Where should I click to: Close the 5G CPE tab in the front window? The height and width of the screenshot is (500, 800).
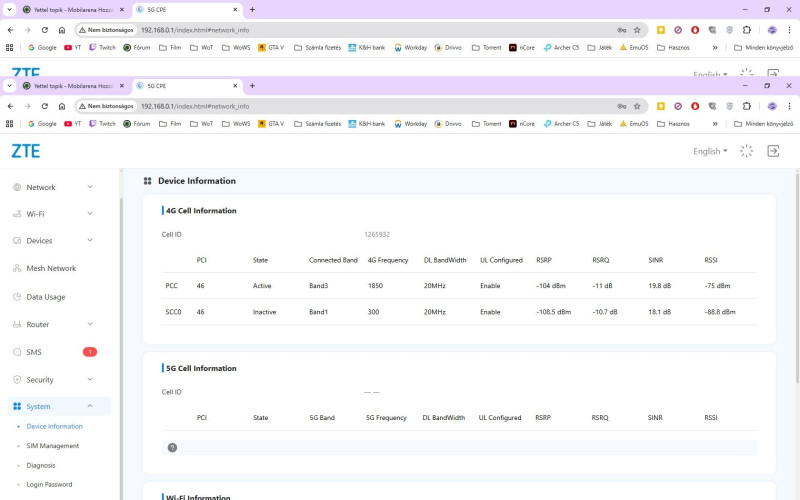click(235, 86)
